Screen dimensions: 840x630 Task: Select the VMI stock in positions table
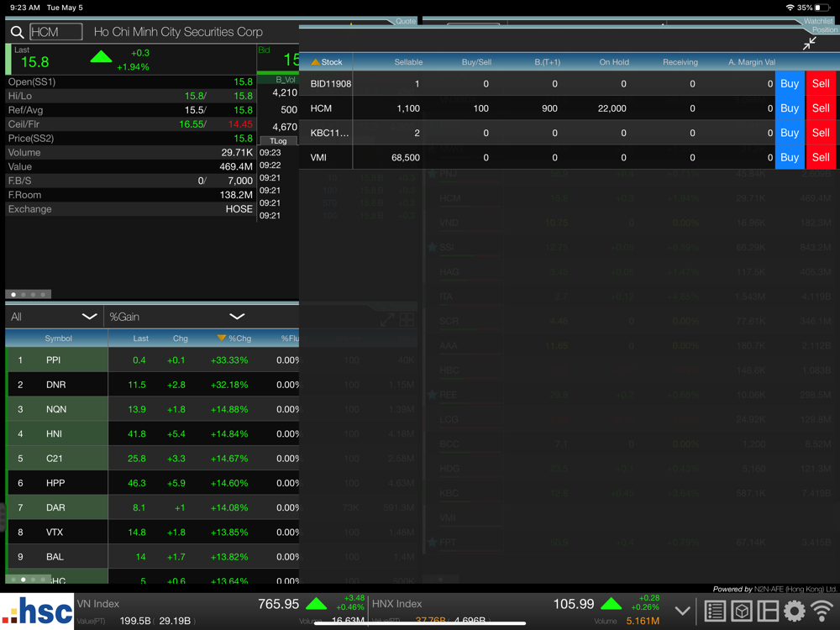pyautogui.click(x=318, y=158)
